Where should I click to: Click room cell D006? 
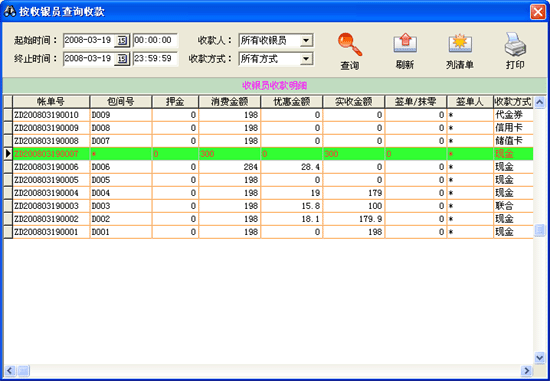point(121,167)
